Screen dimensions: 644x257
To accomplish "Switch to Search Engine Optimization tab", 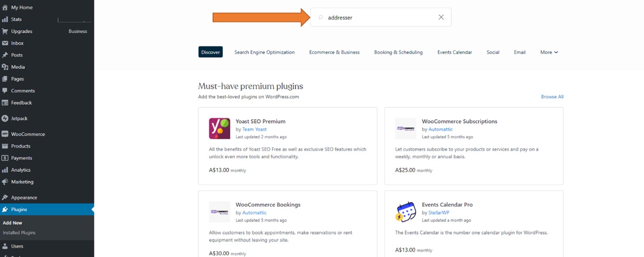I will pos(264,52).
